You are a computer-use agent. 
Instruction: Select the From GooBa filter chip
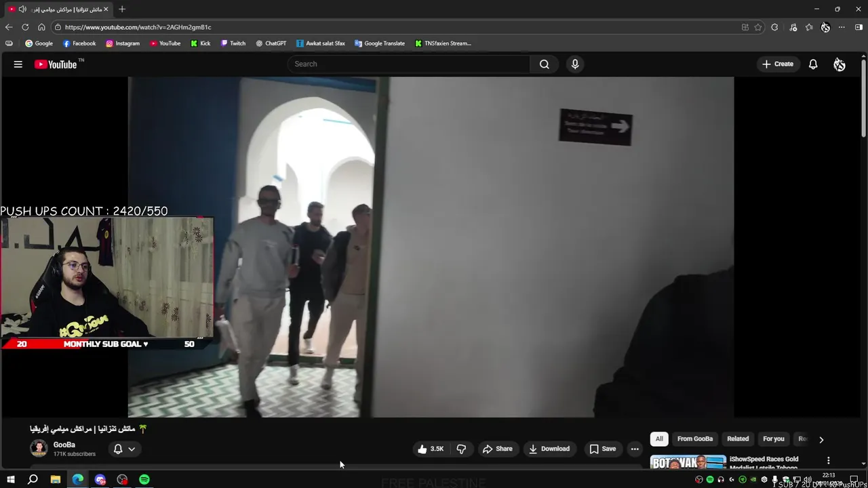point(695,439)
